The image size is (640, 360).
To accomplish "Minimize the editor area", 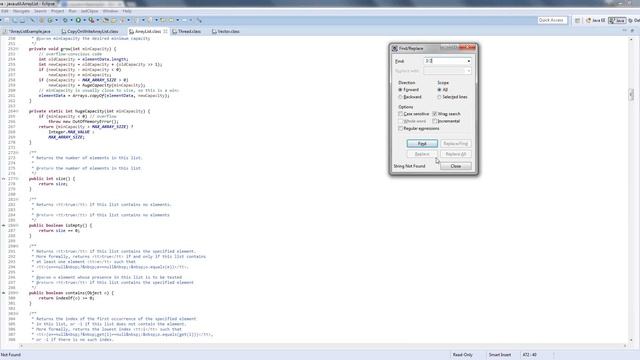I will coord(624,31).
